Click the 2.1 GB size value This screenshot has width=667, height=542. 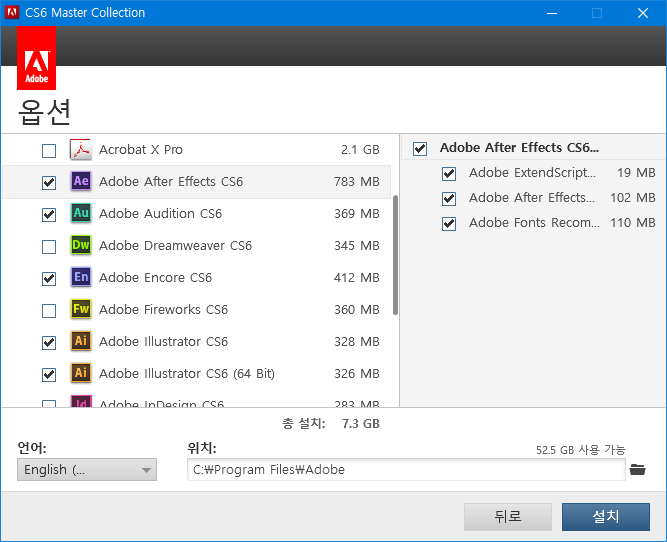[x=360, y=150]
